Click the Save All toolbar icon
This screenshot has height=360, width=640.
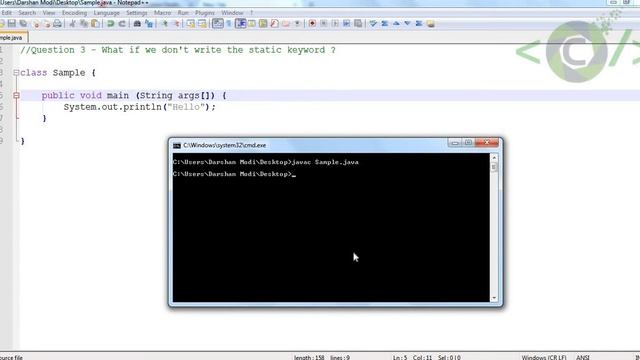point(24,24)
